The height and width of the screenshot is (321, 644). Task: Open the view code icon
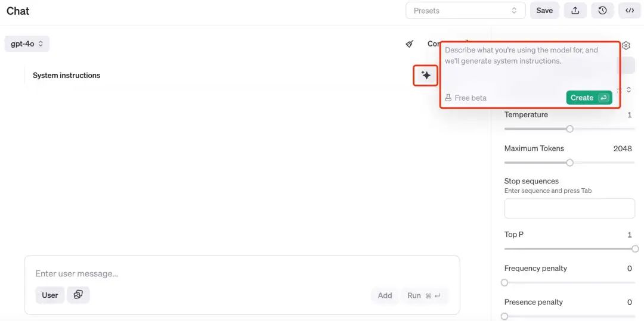(630, 11)
